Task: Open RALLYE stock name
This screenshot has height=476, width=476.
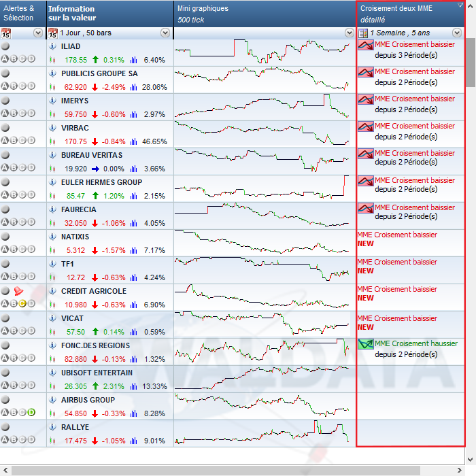Action: (x=75, y=427)
